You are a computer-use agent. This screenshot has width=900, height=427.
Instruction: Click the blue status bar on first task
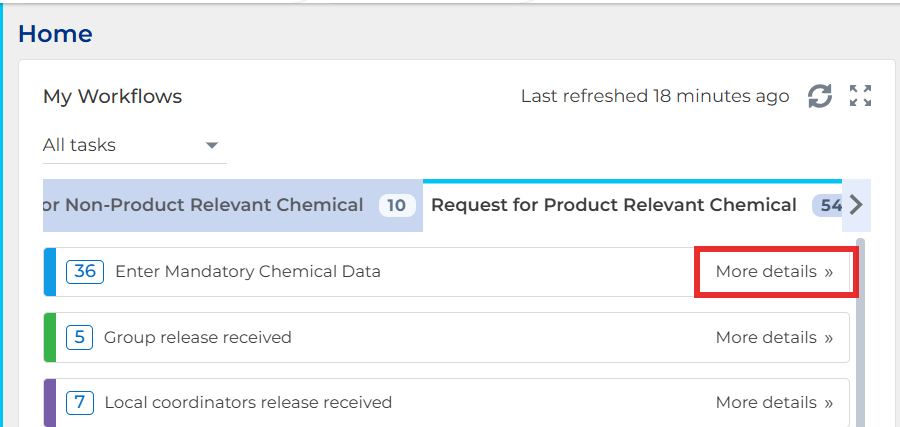coord(50,272)
